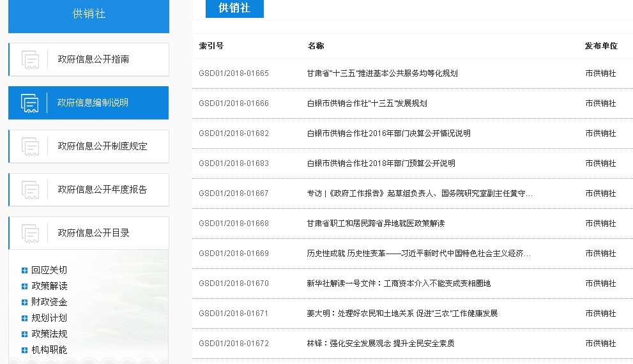This screenshot has width=633, height=364.
Task: Click index number GSD01/2018-01670
Action: tap(234, 284)
